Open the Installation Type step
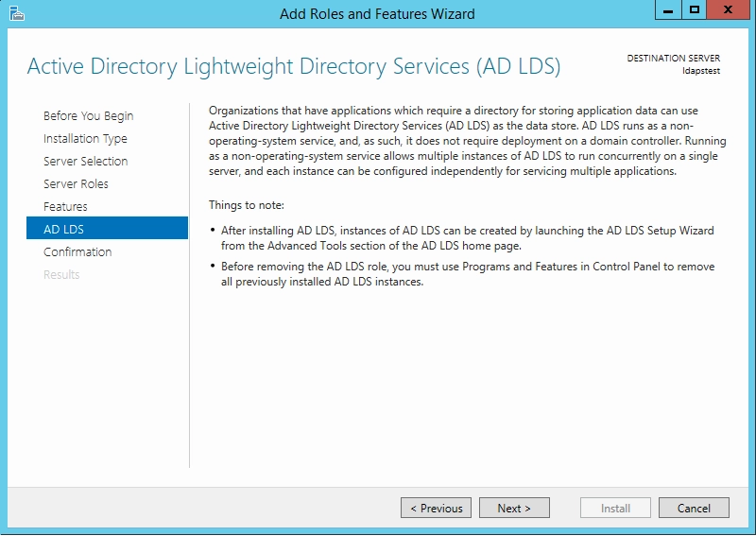756x536 pixels. (x=85, y=138)
